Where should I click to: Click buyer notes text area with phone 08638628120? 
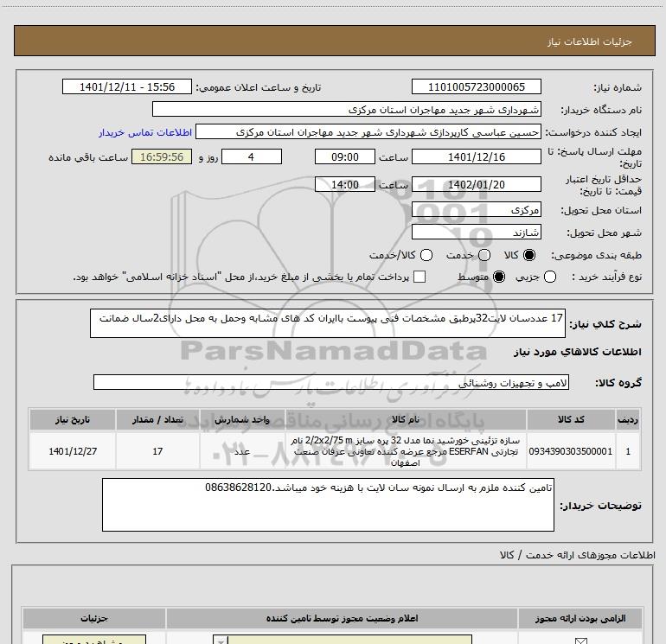328,505
